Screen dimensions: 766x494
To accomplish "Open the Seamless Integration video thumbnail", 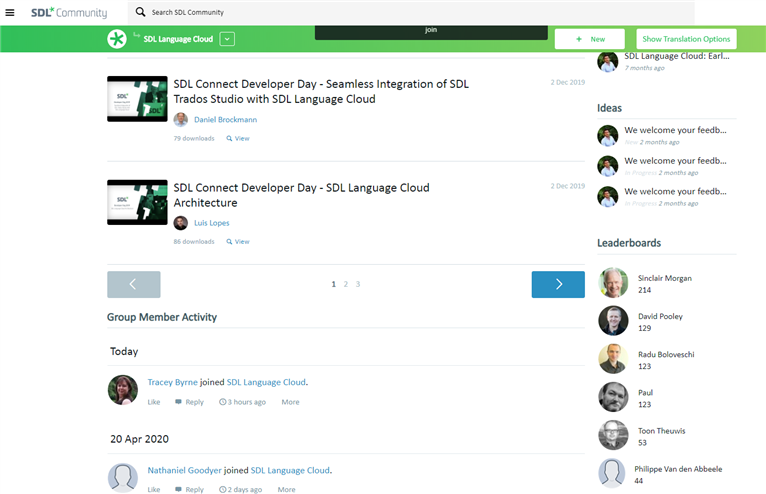I will point(137,99).
